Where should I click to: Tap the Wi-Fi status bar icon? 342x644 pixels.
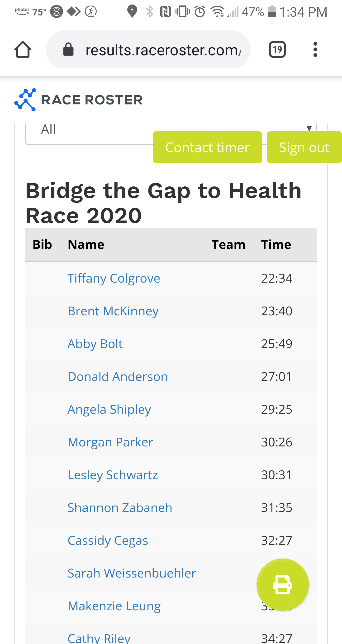[x=217, y=12]
